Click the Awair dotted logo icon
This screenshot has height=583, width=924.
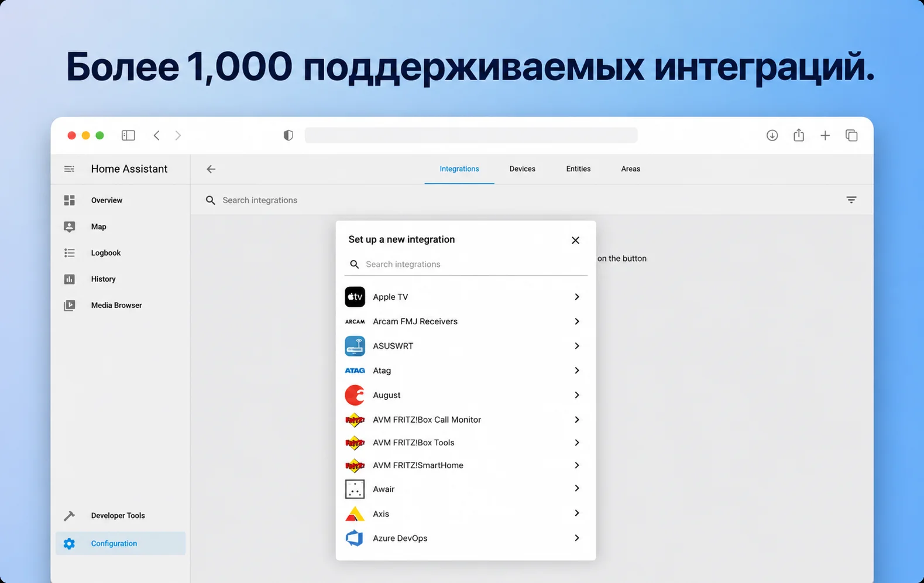tap(355, 489)
